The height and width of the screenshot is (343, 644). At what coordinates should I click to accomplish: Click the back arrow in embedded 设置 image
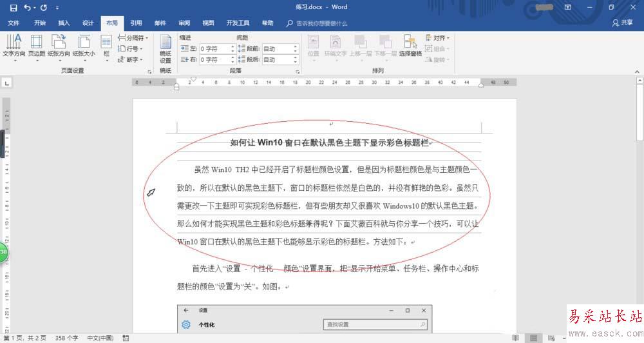point(186,311)
